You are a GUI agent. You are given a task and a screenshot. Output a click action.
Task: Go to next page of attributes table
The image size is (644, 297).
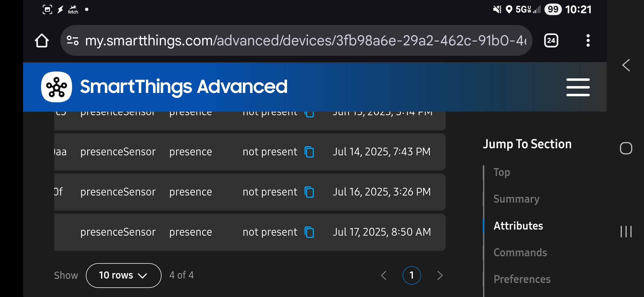point(440,275)
